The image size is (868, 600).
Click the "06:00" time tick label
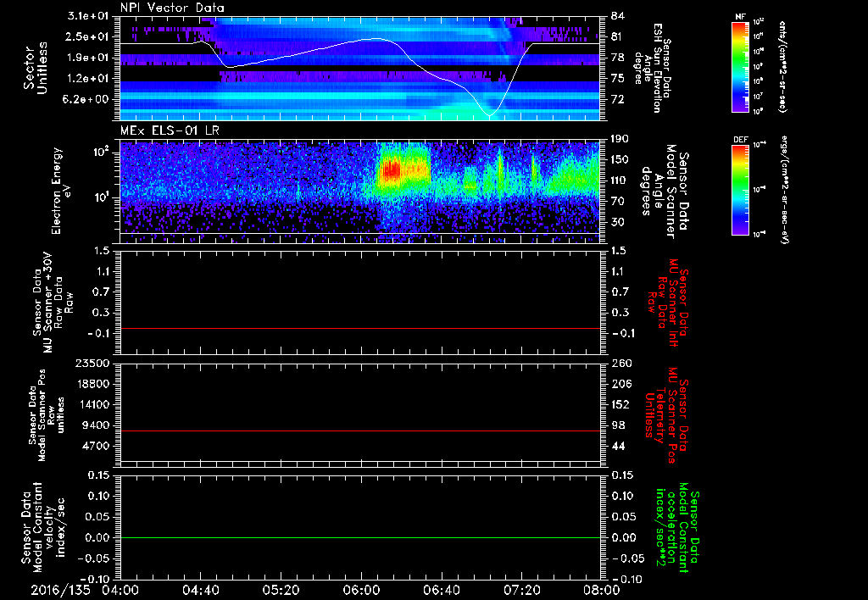tap(361, 590)
